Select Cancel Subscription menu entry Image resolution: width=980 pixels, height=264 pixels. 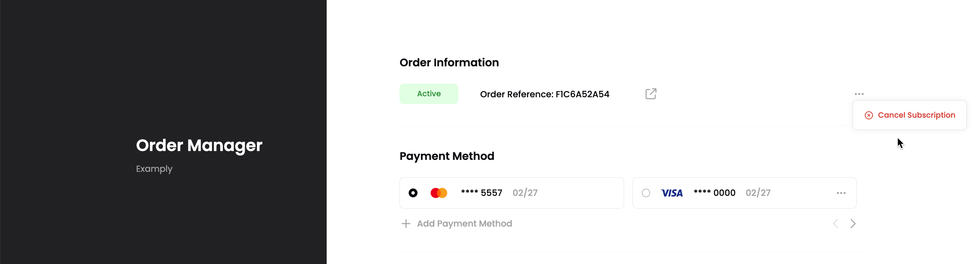[909, 115]
